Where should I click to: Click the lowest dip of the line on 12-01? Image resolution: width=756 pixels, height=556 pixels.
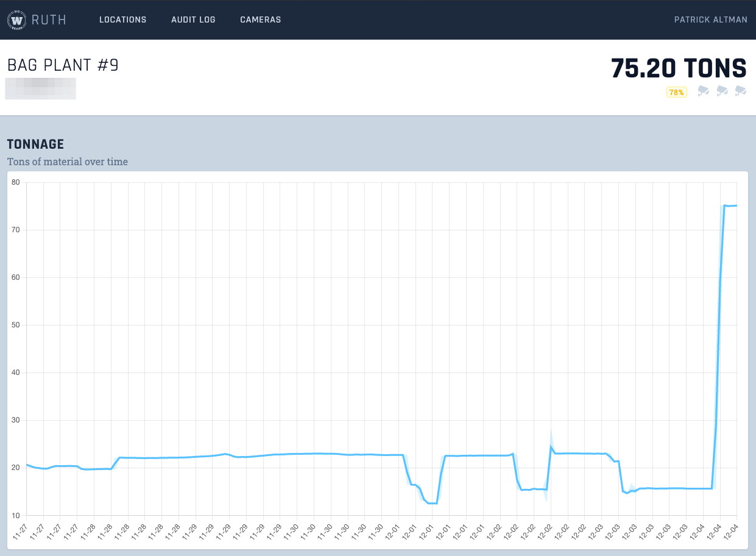[432, 503]
